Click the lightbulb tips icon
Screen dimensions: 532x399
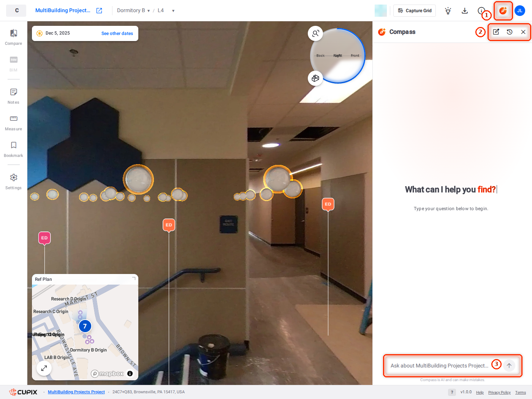pyautogui.click(x=448, y=11)
